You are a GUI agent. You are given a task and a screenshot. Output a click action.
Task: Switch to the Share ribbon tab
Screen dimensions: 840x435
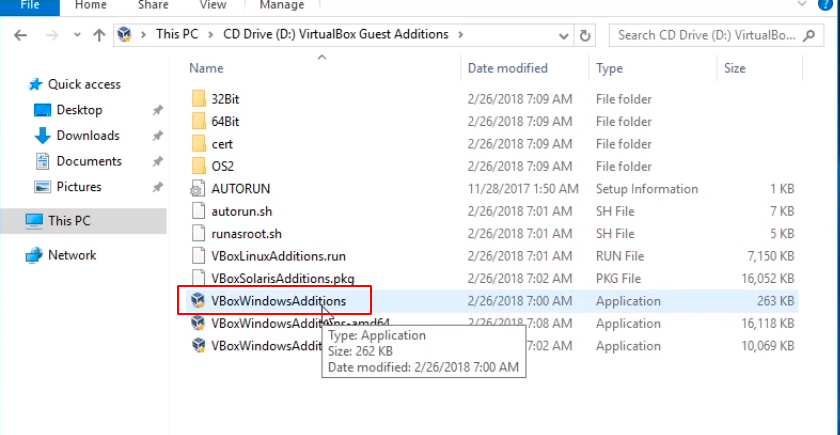[x=153, y=5]
